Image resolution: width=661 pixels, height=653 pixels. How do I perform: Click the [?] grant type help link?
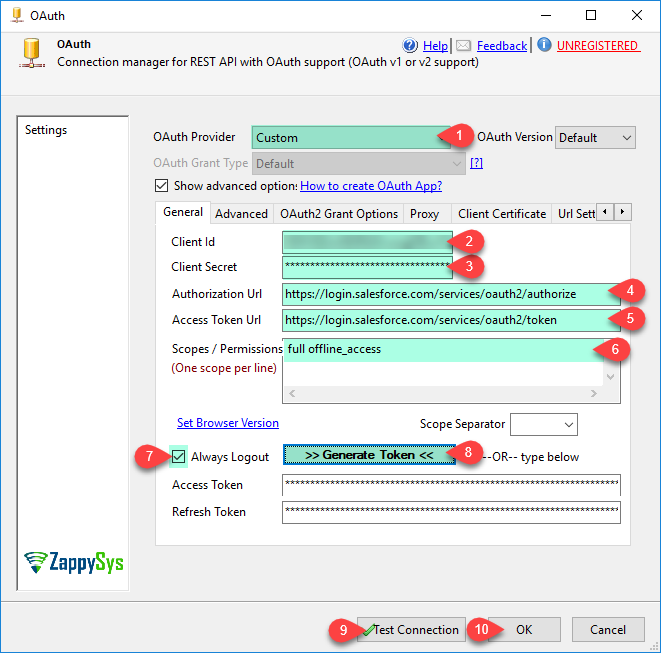click(476, 163)
